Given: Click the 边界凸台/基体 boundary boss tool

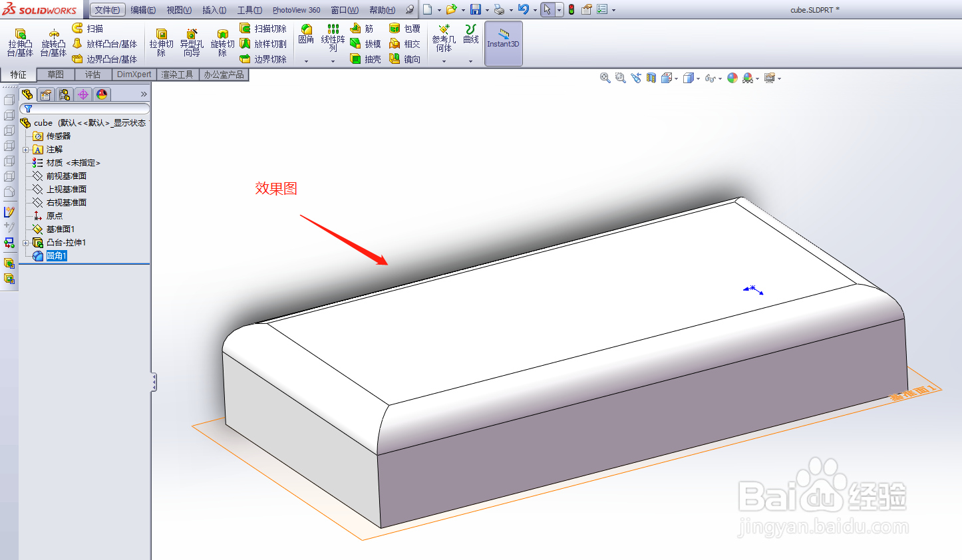Looking at the screenshot, I should coord(104,59).
